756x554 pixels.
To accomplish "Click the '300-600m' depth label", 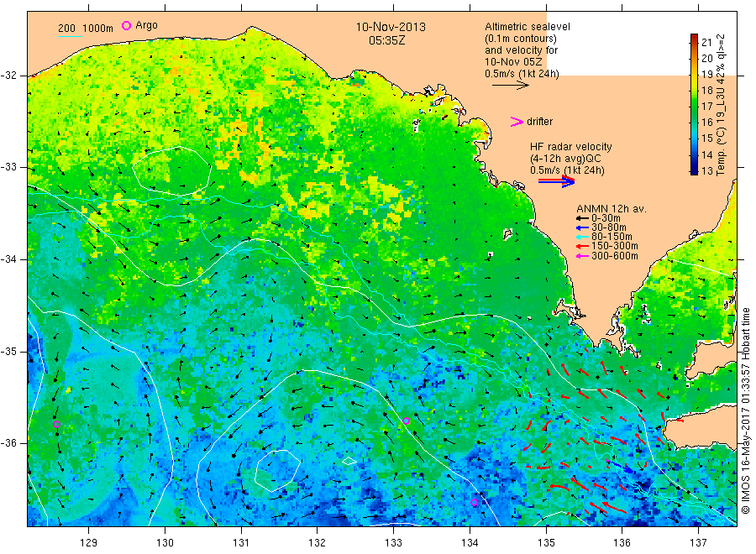I will coord(615,256).
